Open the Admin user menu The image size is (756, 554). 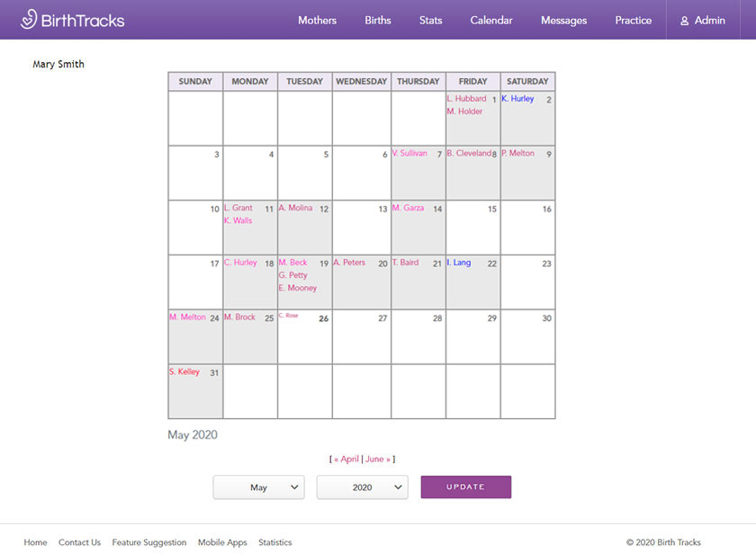point(702,20)
